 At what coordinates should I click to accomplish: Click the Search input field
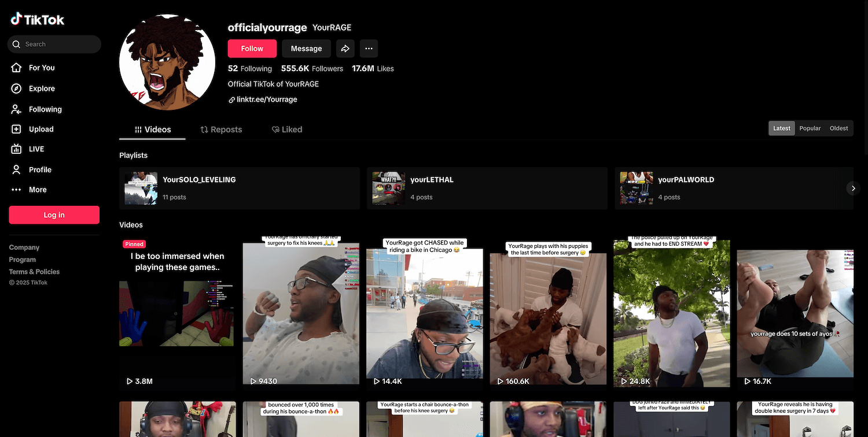coord(58,44)
